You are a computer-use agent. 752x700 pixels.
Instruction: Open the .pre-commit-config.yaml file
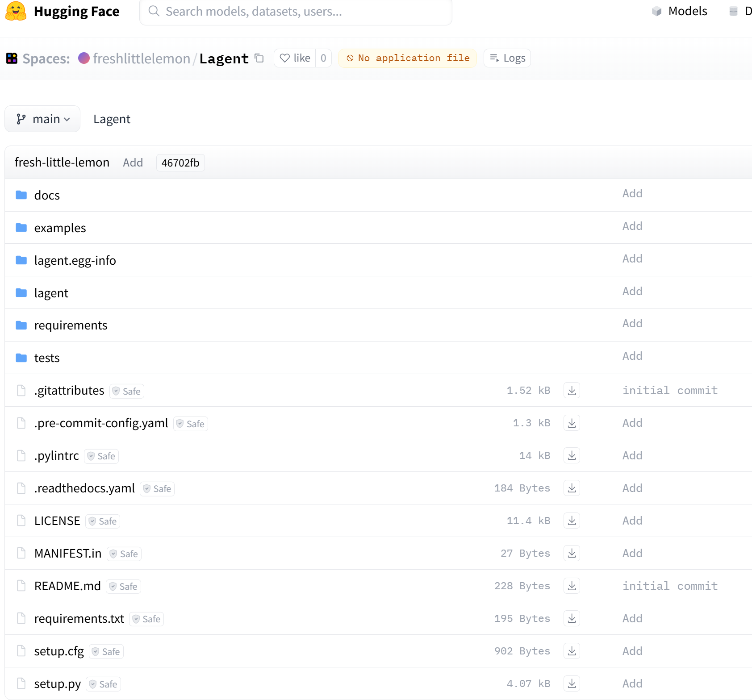tap(101, 423)
